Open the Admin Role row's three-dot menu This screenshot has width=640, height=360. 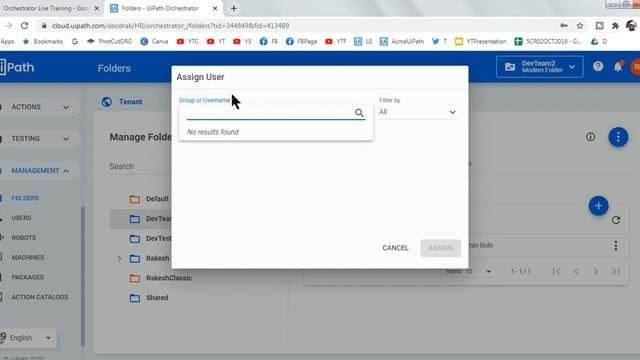pyautogui.click(x=616, y=246)
